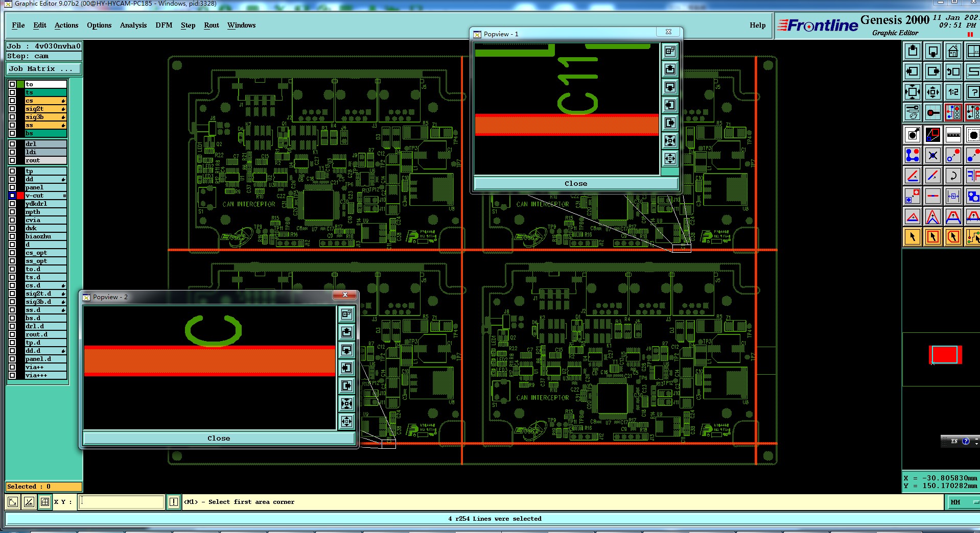
Task: Click the delete point X icon
Action: point(933,155)
